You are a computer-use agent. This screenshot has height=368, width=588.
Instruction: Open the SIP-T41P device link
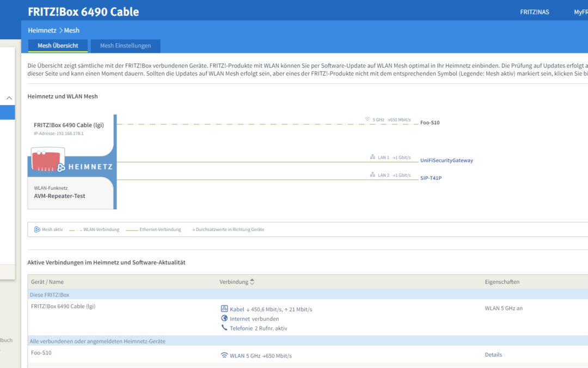[431, 178]
